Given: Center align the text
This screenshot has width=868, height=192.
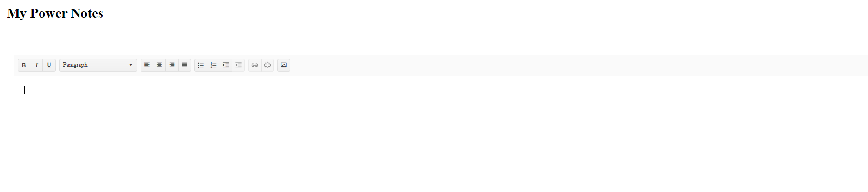Looking at the screenshot, I should [159, 65].
